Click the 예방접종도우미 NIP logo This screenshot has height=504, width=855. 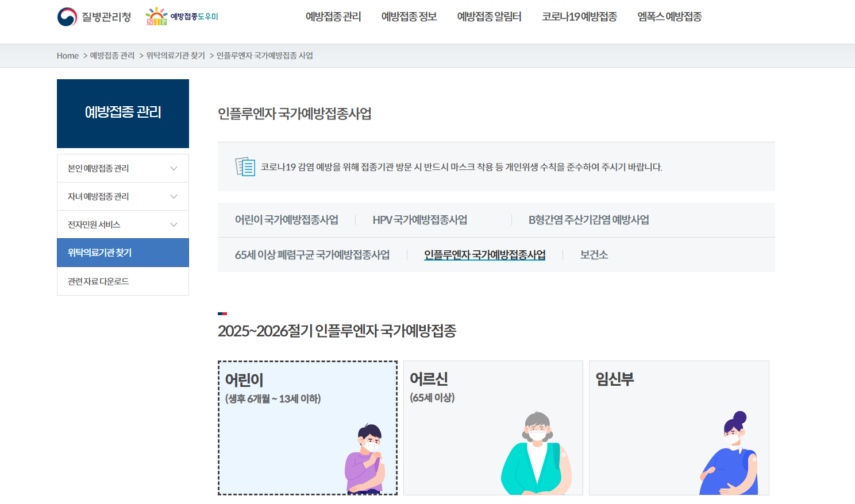[x=182, y=17]
